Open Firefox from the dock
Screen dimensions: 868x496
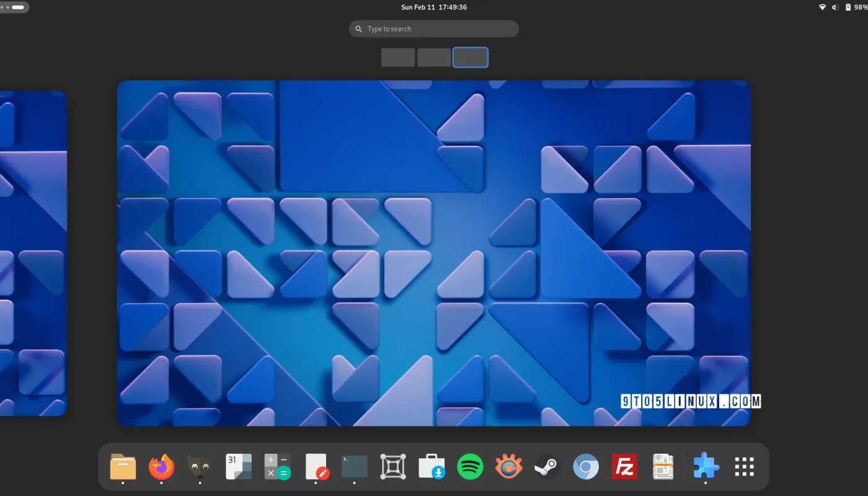161,466
